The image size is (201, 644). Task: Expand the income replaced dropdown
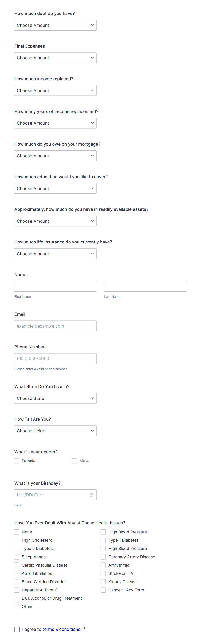point(55,90)
